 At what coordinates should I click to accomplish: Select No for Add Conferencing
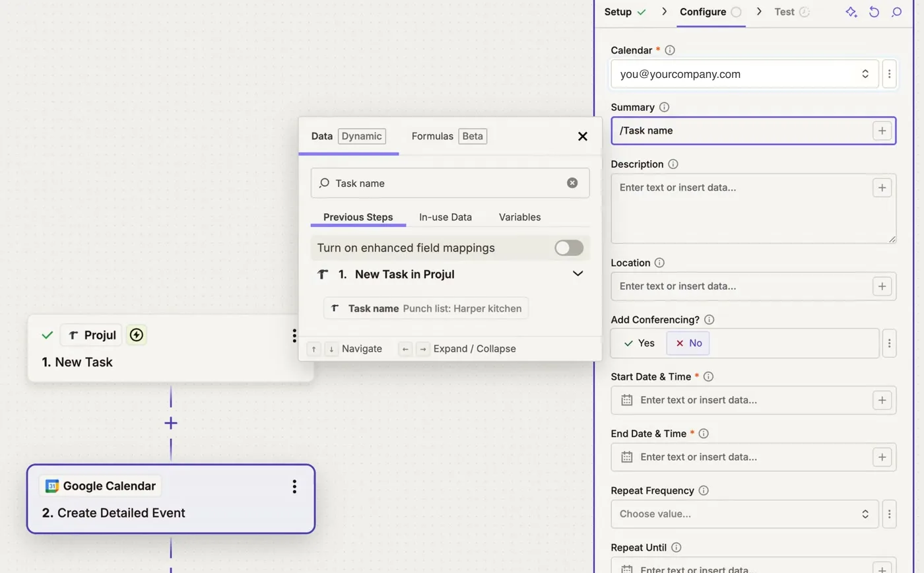tap(688, 343)
